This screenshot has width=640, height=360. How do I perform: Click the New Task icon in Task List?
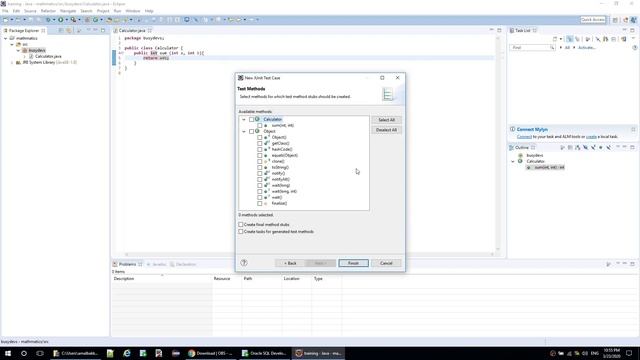(555, 39)
